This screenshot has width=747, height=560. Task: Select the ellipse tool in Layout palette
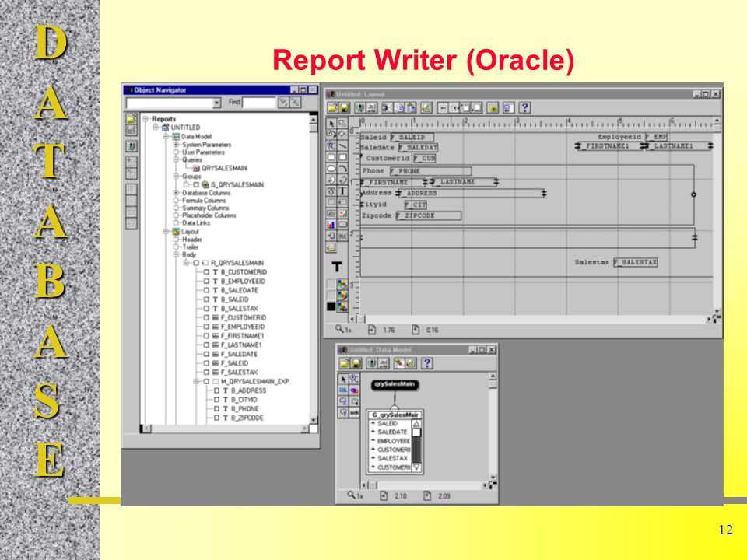[x=331, y=168]
